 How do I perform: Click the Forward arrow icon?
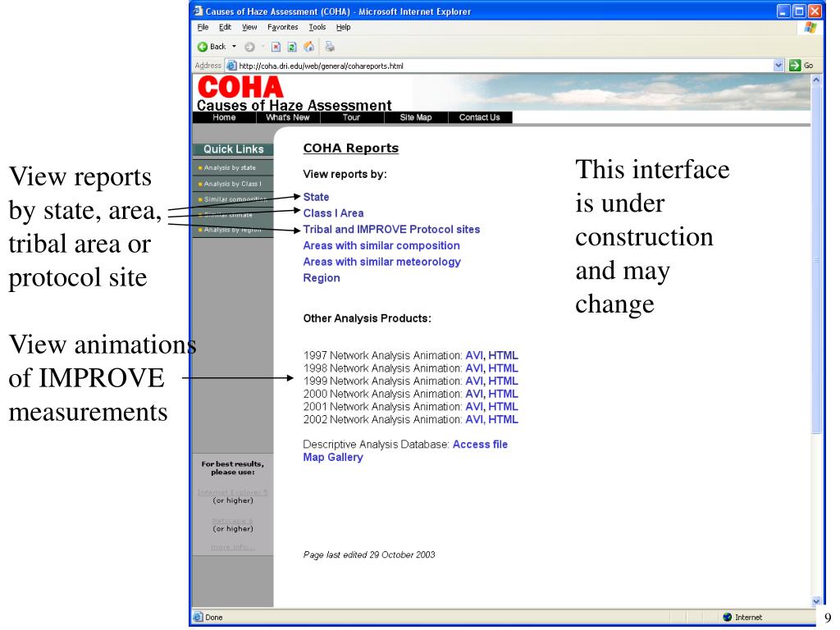click(x=249, y=47)
